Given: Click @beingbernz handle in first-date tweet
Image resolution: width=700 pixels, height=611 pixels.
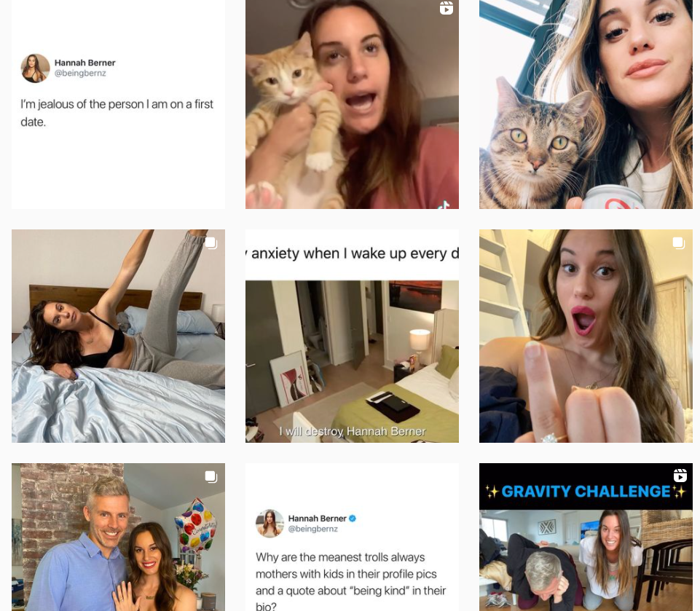Looking at the screenshot, I should point(80,74).
